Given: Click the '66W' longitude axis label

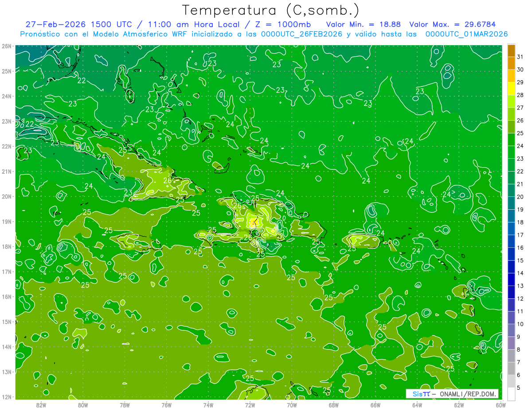Looking at the screenshot, I should pyautogui.click(x=375, y=404).
